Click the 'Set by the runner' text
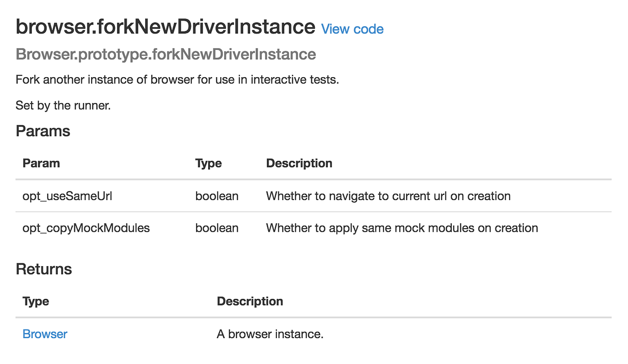The height and width of the screenshot is (364, 628). 63,105
